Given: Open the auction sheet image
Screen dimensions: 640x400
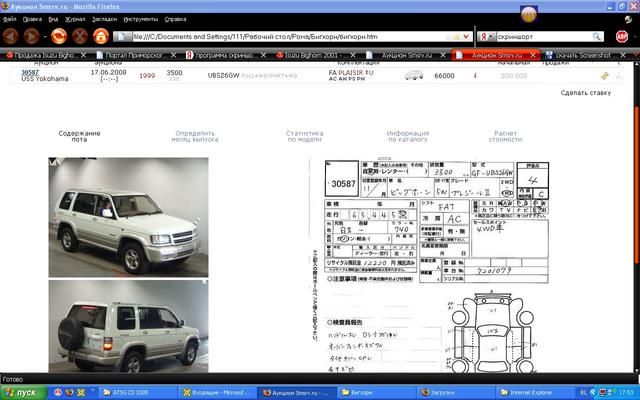Looking at the screenshot, I should coord(430,265).
